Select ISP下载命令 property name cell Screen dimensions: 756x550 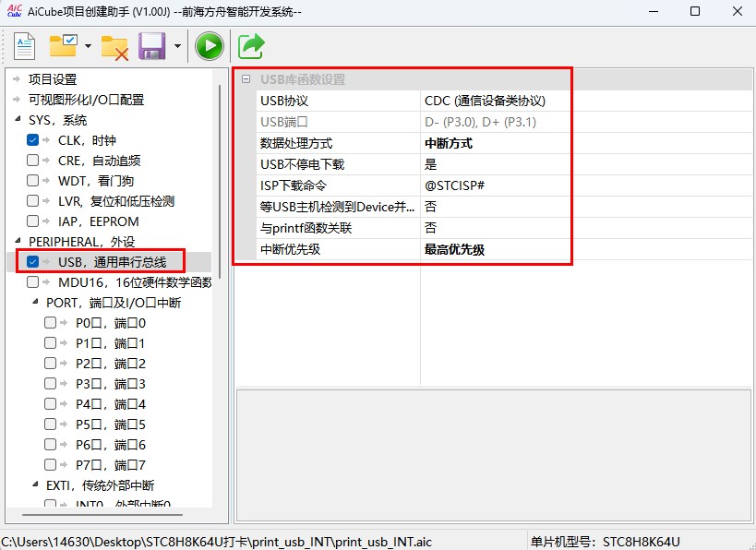point(338,185)
